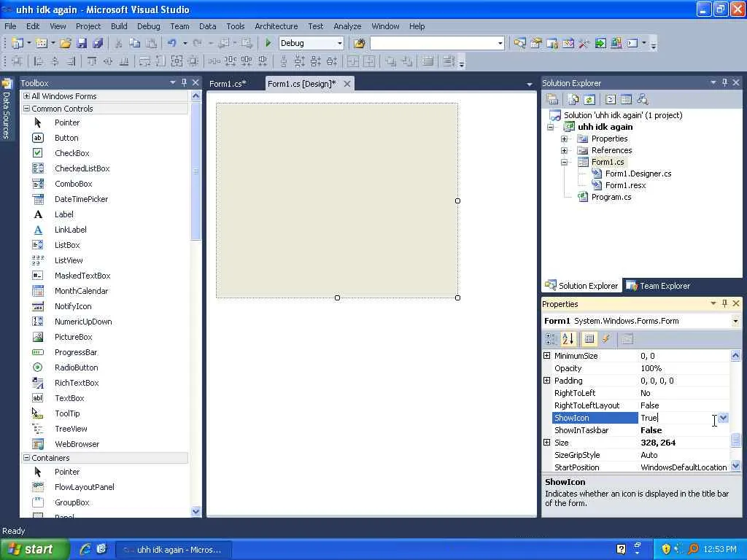
Task: Switch to the Team Explorer tab
Action: click(x=658, y=286)
